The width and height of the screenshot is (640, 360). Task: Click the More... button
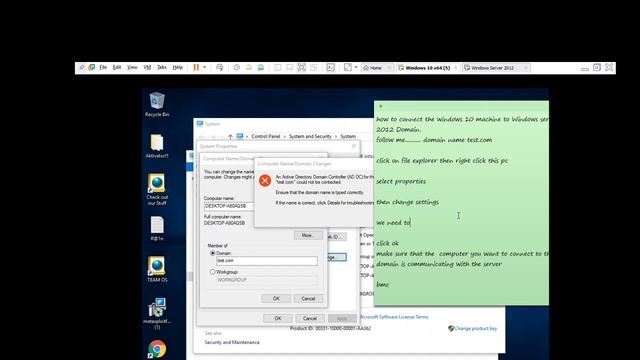(x=308, y=236)
